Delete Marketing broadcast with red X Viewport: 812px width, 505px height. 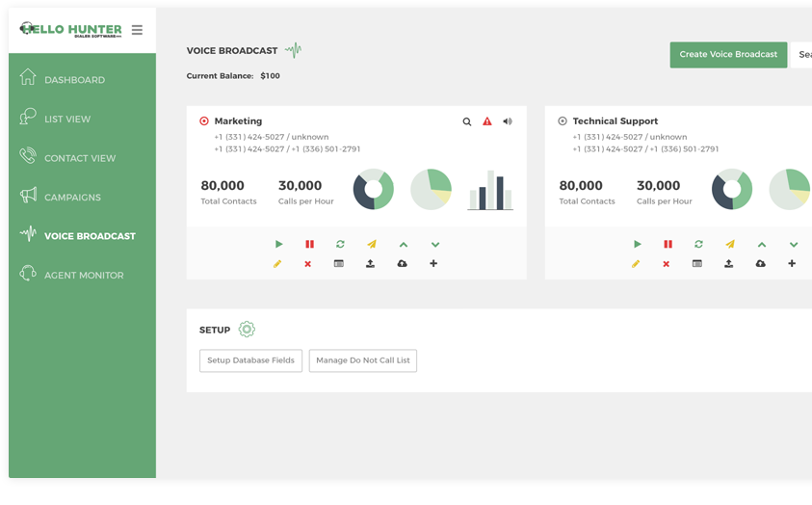tap(308, 264)
